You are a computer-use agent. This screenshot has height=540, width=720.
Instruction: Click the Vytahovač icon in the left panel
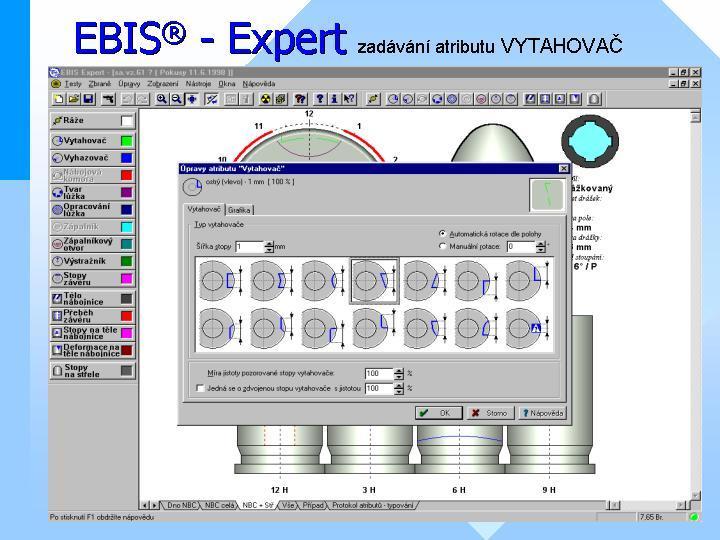57,141
